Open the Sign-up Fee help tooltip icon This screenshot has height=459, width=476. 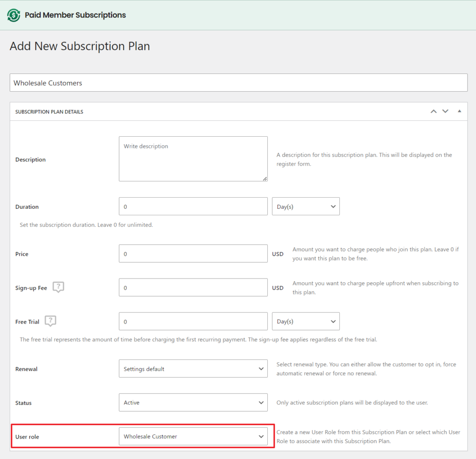point(58,287)
